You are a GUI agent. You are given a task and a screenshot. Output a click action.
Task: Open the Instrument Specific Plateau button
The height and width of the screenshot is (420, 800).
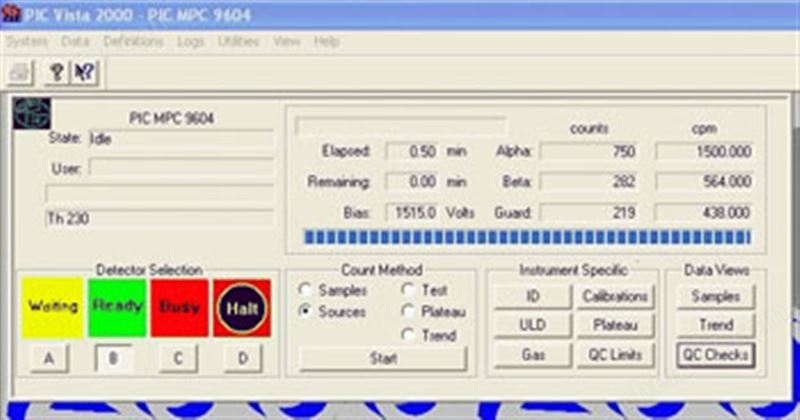[x=615, y=325]
